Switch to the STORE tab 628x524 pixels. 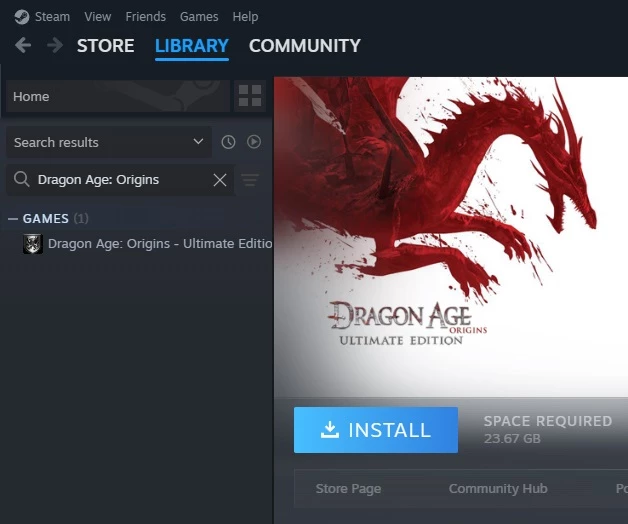pos(105,46)
